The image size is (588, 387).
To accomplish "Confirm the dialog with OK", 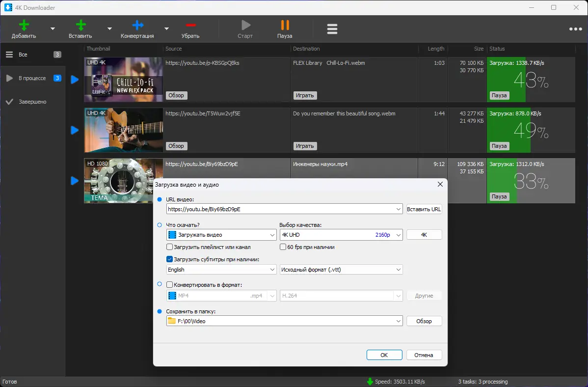I will [x=384, y=355].
